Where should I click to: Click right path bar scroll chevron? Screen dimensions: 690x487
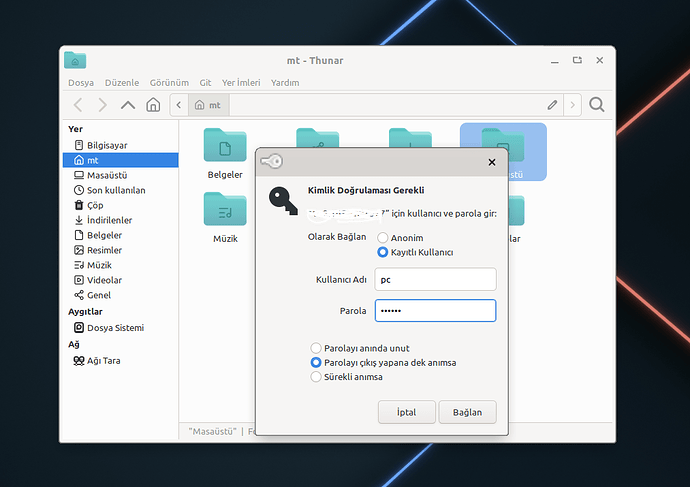tap(572, 105)
